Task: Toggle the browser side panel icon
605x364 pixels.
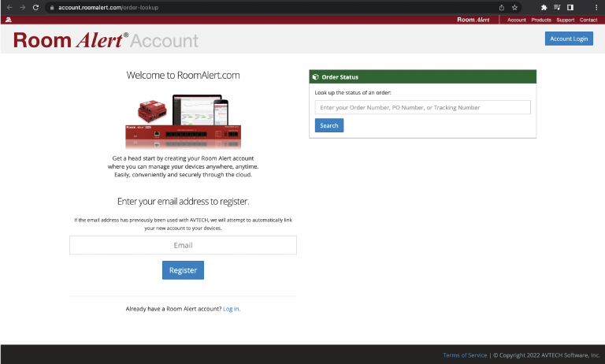Action: pyautogui.click(x=570, y=7)
